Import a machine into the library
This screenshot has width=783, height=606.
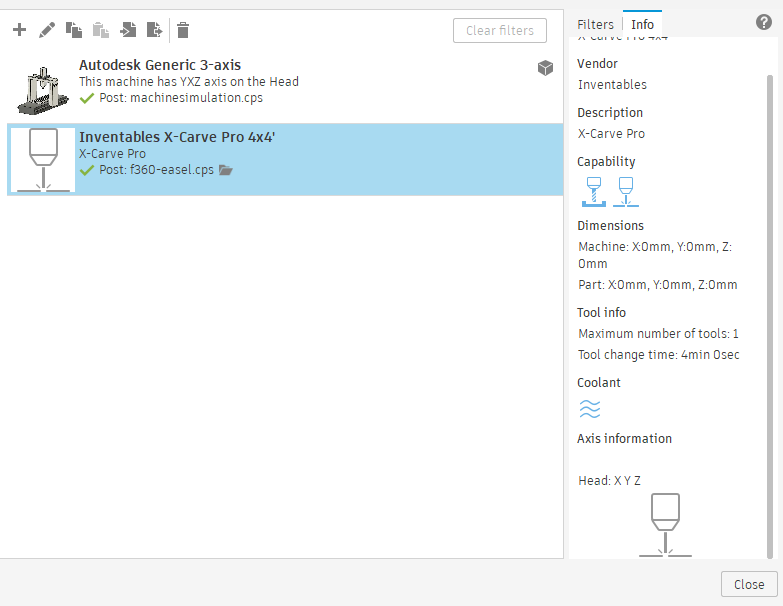[x=128, y=30]
